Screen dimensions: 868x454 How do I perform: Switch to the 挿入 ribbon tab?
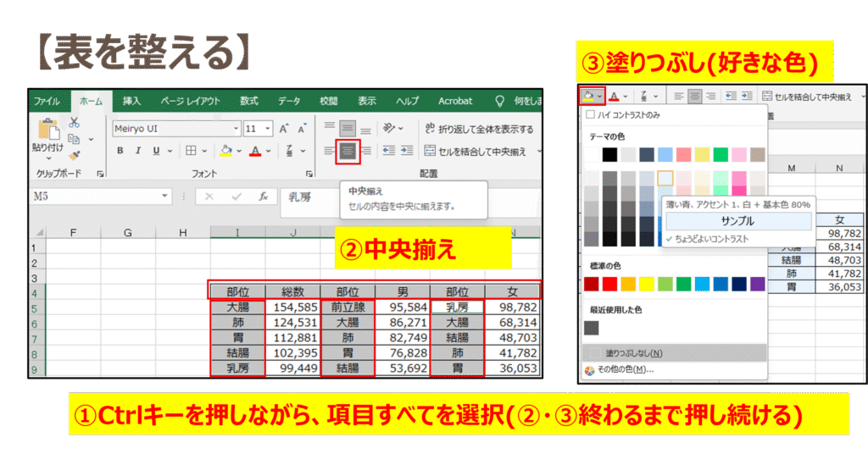coord(131,101)
